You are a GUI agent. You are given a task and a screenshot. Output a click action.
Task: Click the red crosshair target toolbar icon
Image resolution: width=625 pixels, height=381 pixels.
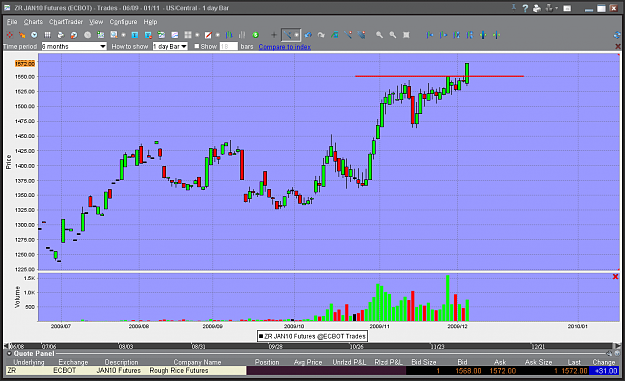10,35
